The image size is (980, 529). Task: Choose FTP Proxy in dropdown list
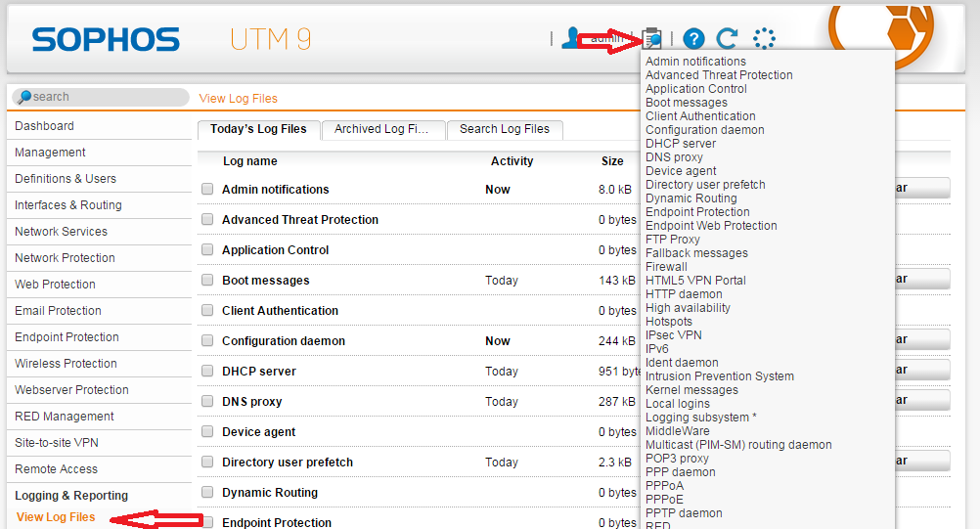(673, 240)
